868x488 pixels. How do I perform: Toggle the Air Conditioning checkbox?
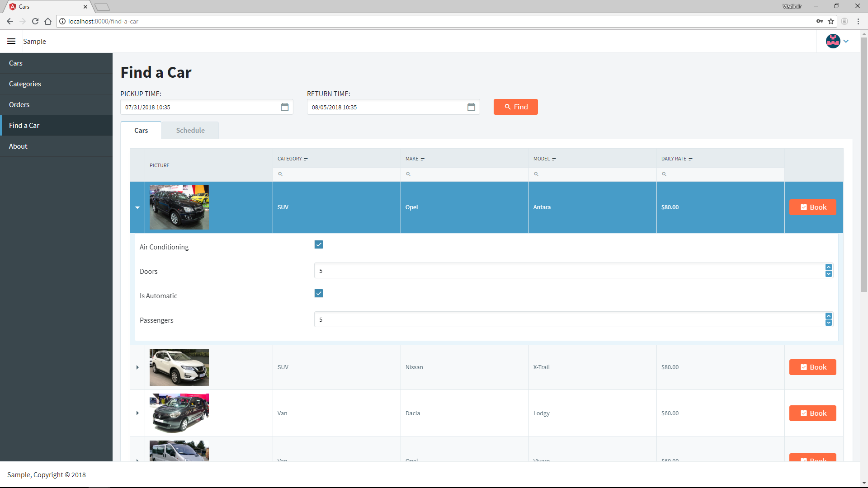(x=319, y=244)
